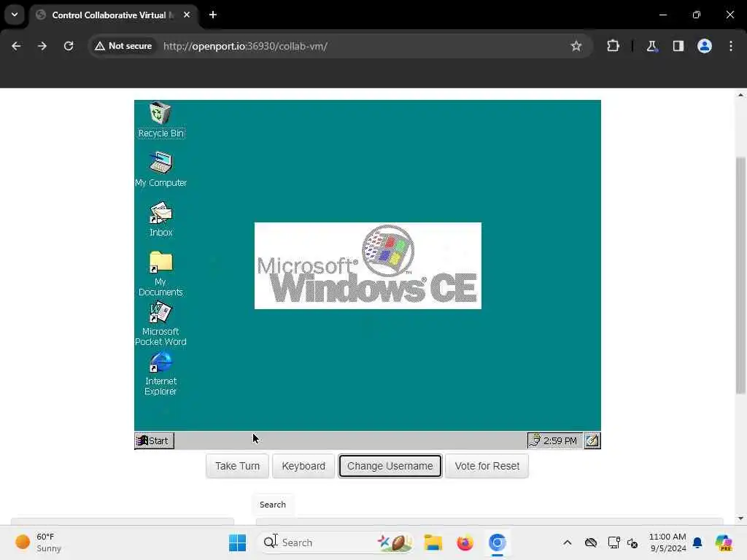This screenshot has height=560, width=747.
Task: Click the 2:59 PM clock in the VM taskbar
Action: (x=560, y=441)
